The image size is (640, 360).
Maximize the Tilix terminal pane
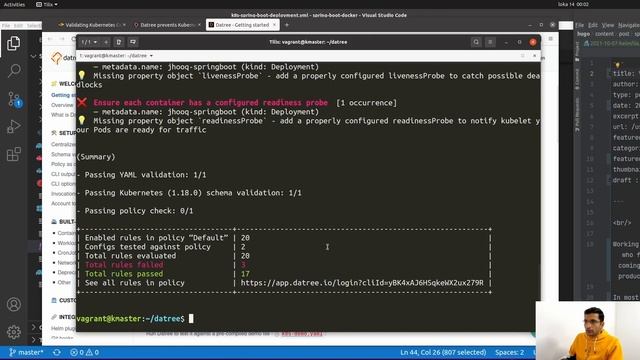pos(522,56)
